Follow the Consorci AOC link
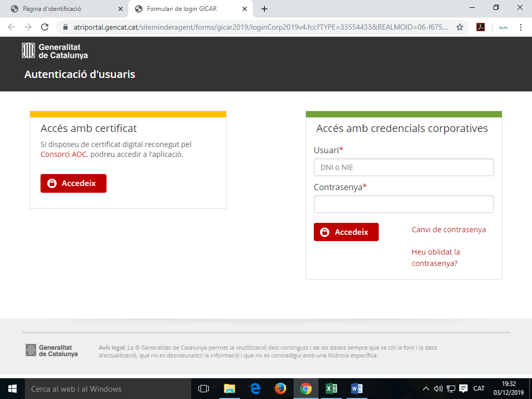Image resolution: width=532 pixels, height=399 pixels. coord(63,154)
